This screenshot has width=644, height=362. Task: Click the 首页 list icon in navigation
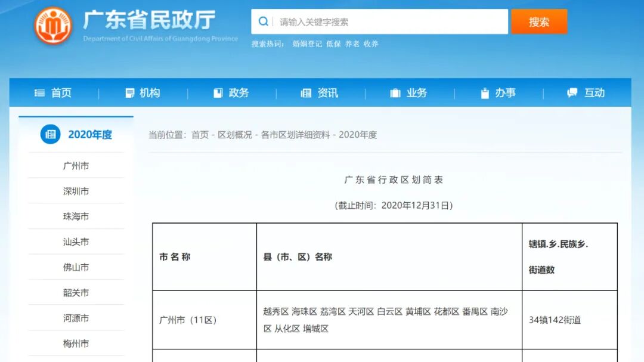(x=39, y=93)
